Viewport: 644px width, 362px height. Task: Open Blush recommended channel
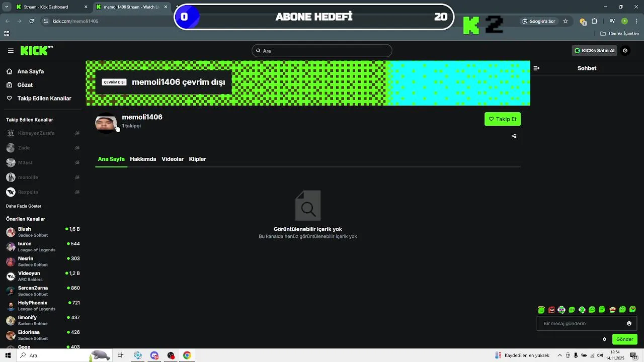point(43,232)
